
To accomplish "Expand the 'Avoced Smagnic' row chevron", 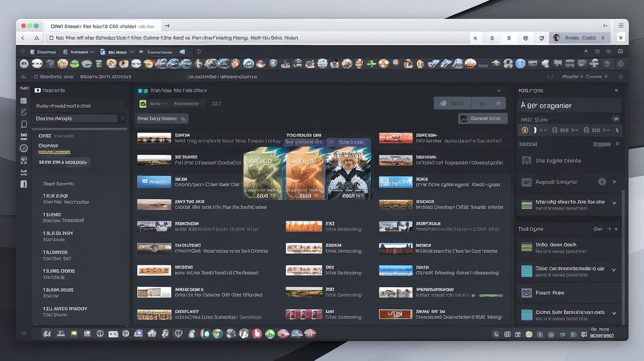I will [x=614, y=182].
